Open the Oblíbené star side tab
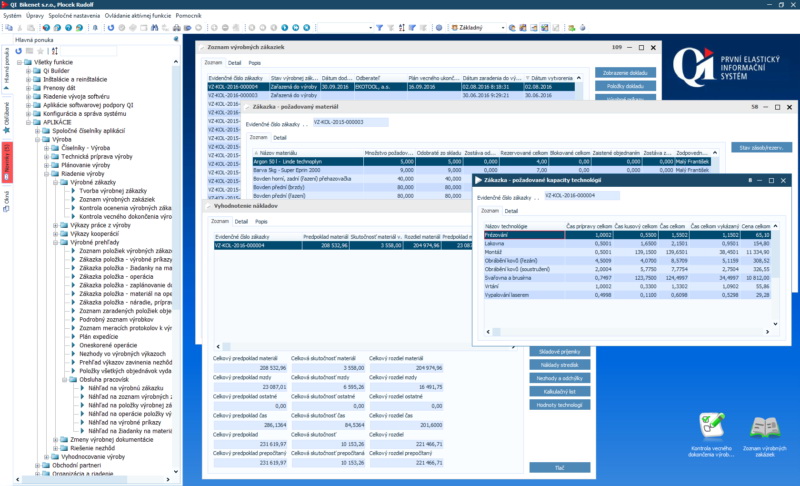This screenshot has height=486, width=800. (x=7, y=118)
